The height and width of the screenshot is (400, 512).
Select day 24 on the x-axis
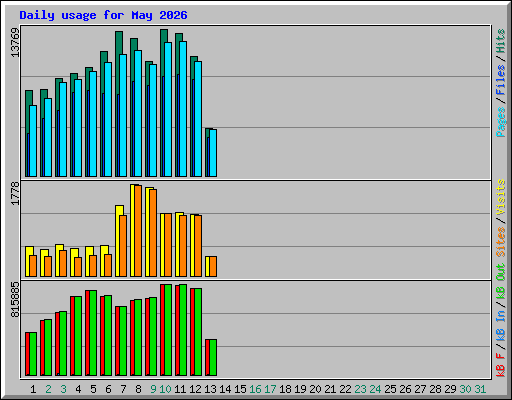coord(375,389)
